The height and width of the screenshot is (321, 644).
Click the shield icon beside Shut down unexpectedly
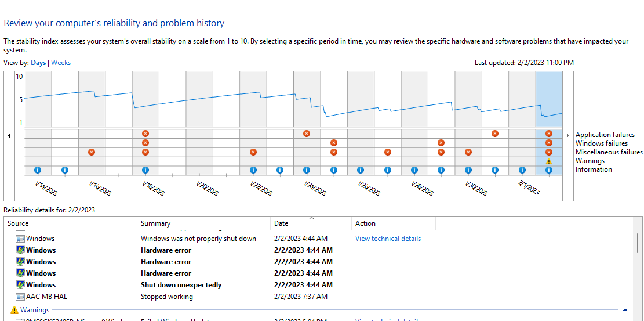pos(20,285)
